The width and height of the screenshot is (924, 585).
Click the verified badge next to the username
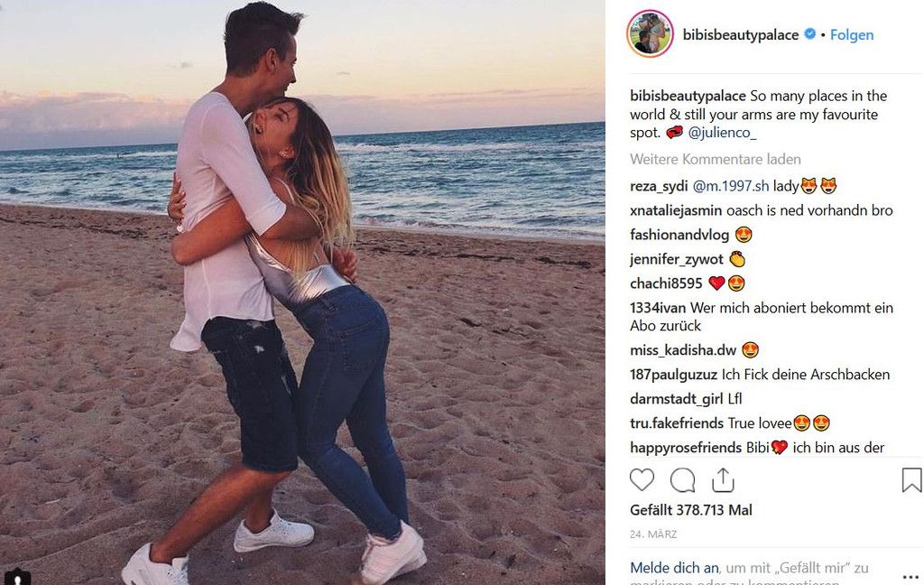click(x=810, y=34)
